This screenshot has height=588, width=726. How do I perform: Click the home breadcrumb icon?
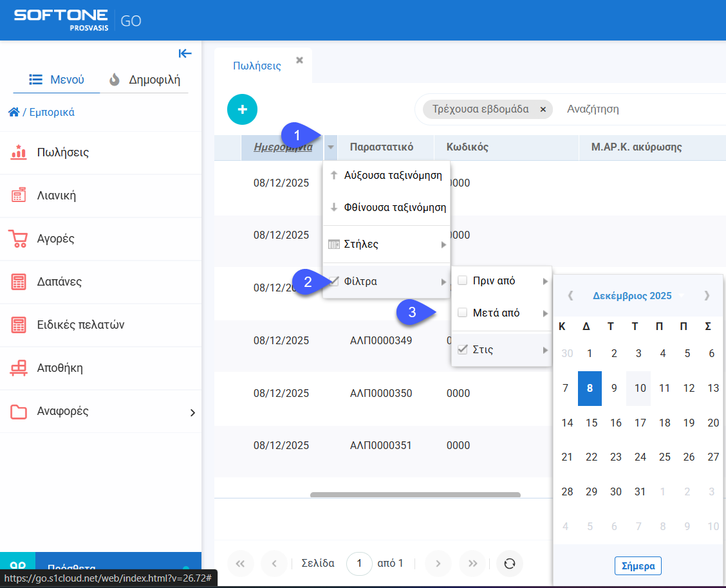pos(14,112)
